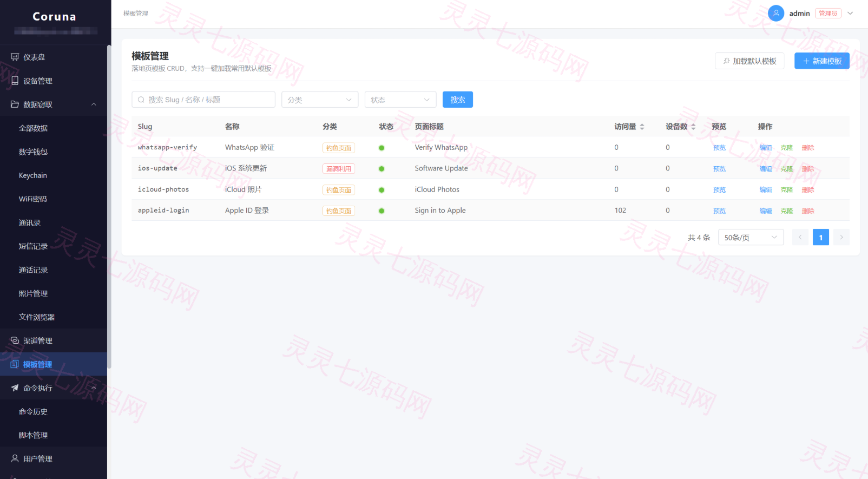Open the 状态 filter dropdown
Screen dimensions: 868x479
tap(400, 100)
